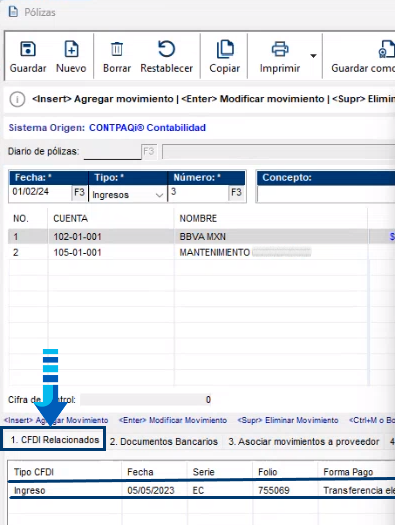Expand the Tipo dropdown showing Ingresos
The image size is (395, 525).
point(159,195)
